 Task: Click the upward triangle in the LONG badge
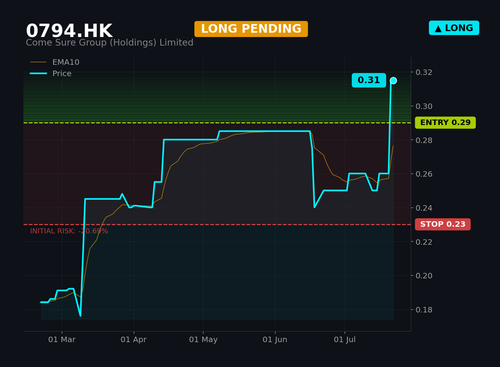pos(438,29)
